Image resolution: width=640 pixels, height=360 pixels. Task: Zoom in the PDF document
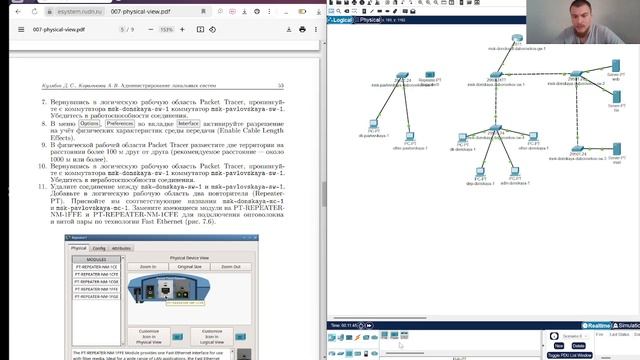click(x=182, y=29)
